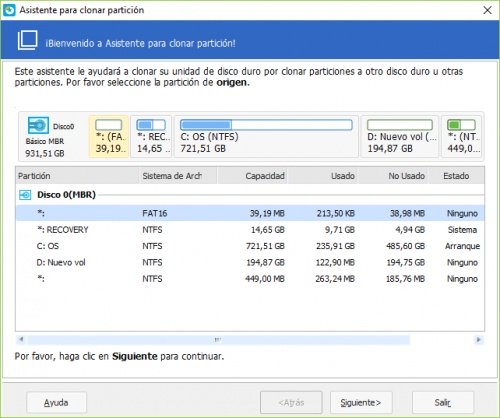Click the 485,60 GB unused value
The width and height of the screenshot is (500, 418).
[x=405, y=246]
